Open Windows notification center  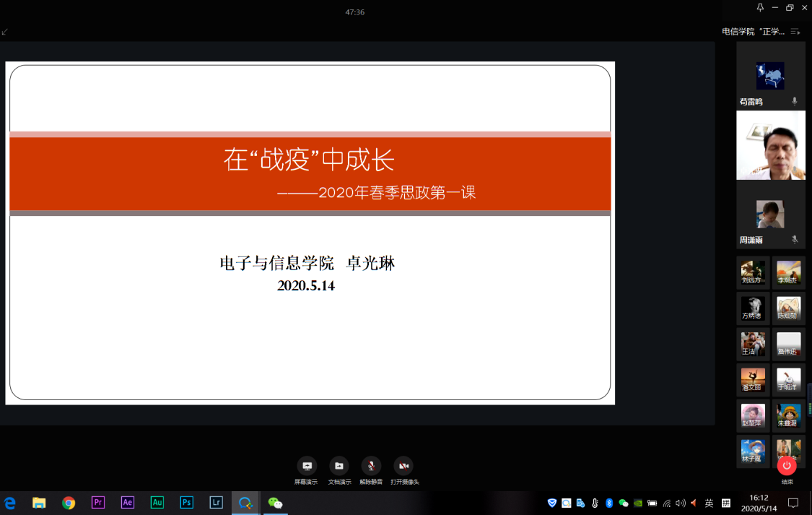[x=793, y=503]
